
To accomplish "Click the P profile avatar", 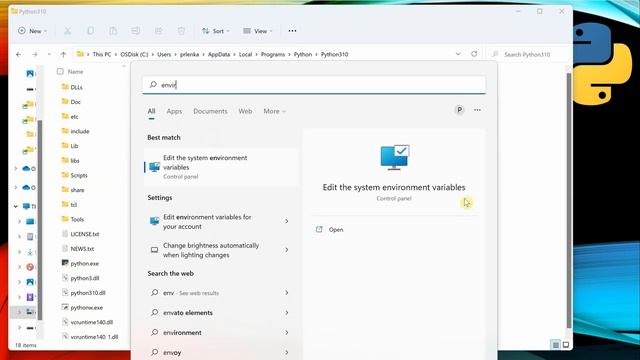I will [x=459, y=110].
